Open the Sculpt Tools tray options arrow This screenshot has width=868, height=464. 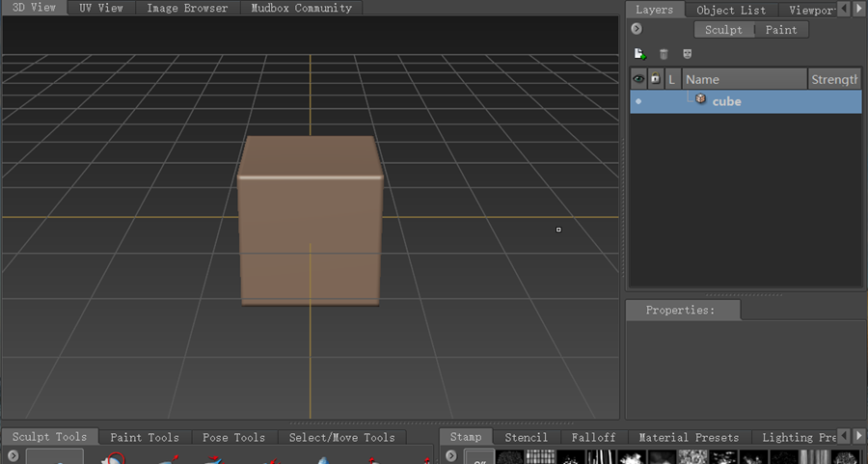coord(13,455)
